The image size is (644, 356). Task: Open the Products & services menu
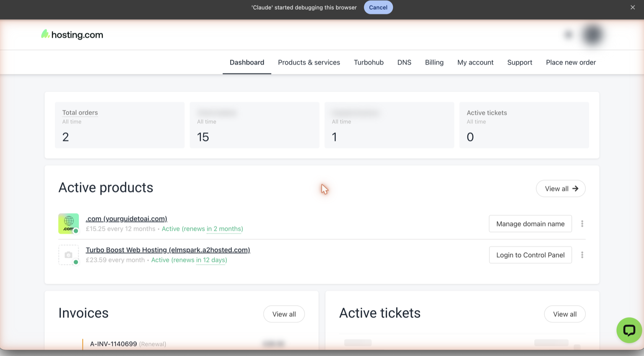point(309,62)
